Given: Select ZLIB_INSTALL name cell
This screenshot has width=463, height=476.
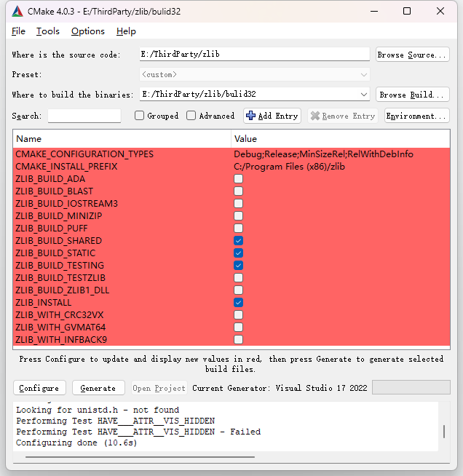Looking at the screenshot, I should pyautogui.click(x=44, y=303).
